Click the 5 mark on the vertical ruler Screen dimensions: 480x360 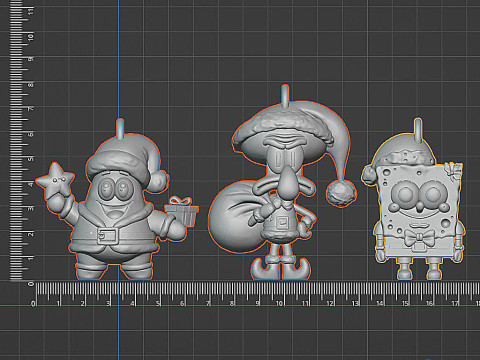[31, 158]
